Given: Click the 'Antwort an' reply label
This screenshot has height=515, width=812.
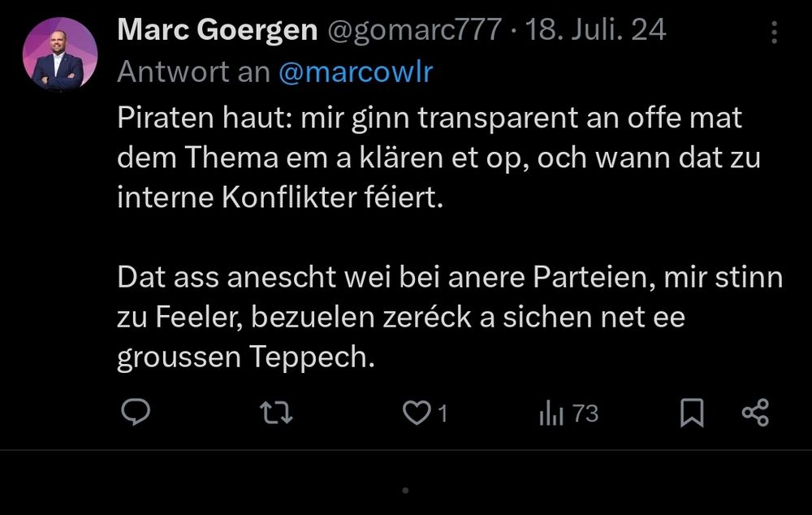Looking at the screenshot, I should tap(193, 71).
